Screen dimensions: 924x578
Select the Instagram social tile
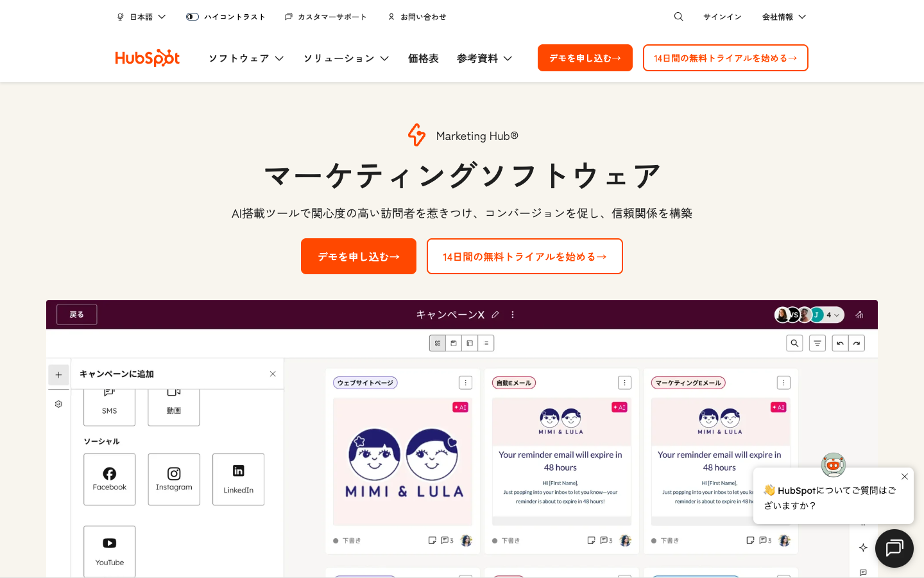[174, 479]
